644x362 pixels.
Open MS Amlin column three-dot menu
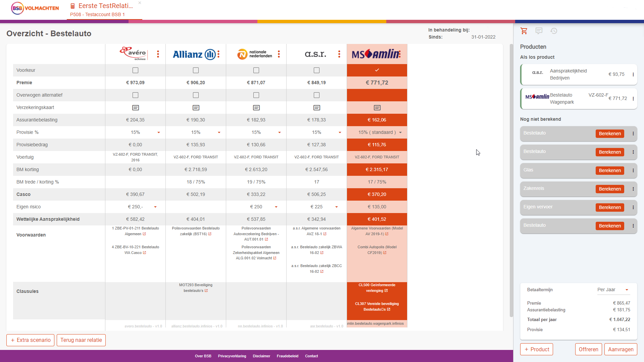400,54
